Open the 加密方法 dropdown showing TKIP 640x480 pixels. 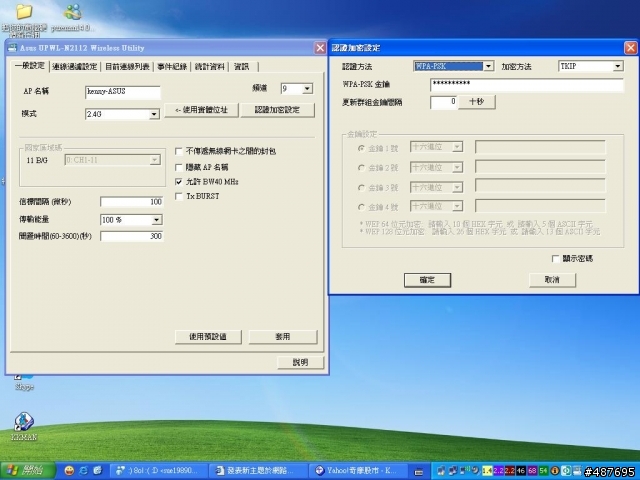pyautogui.click(x=591, y=66)
